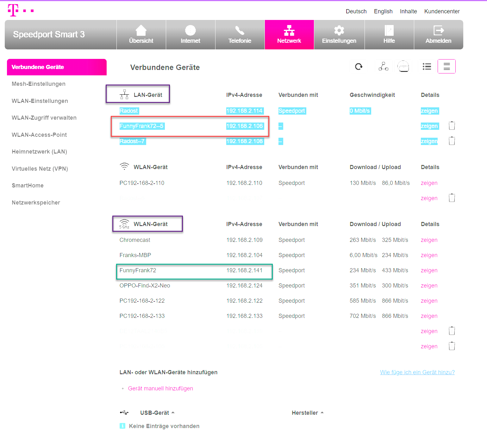Click the USB-Gerät USB icon
This screenshot has width=487, height=448.
click(x=124, y=413)
